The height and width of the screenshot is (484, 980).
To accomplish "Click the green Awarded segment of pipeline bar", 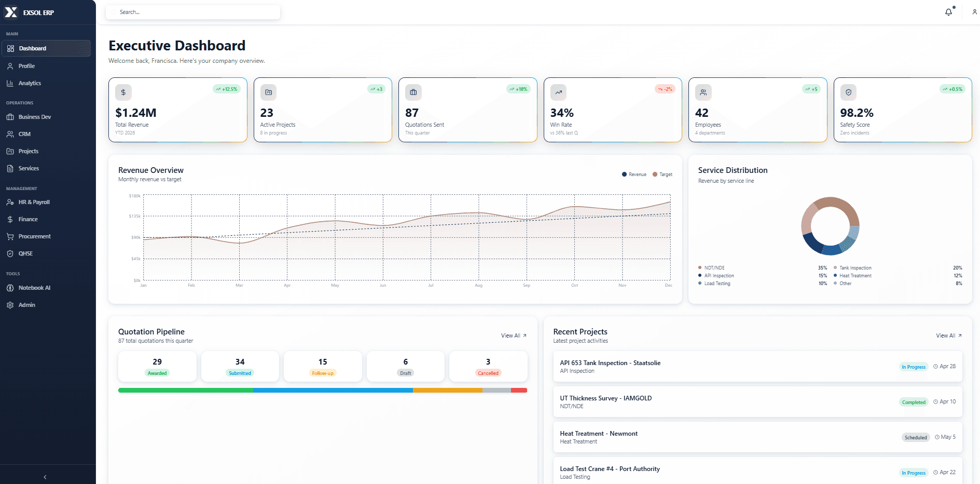I will pyautogui.click(x=186, y=391).
